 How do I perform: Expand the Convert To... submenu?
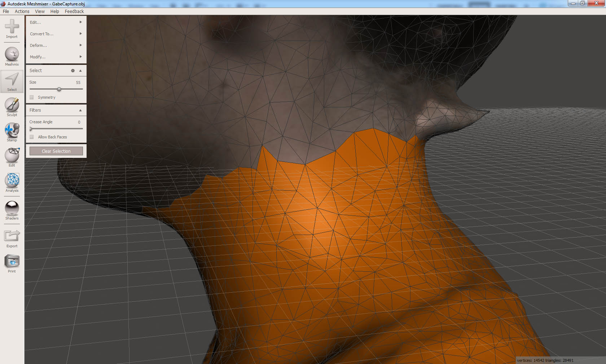(x=56, y=34)
